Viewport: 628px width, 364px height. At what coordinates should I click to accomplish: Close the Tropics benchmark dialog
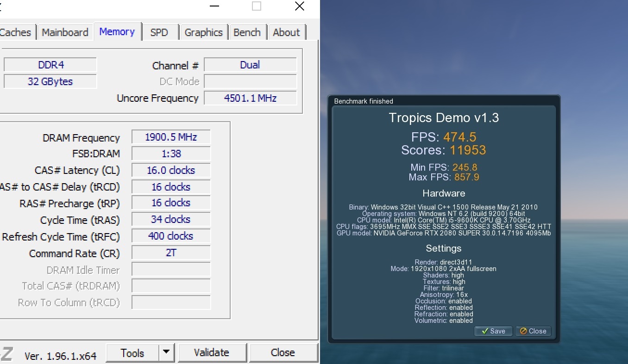tap(533, 331)
